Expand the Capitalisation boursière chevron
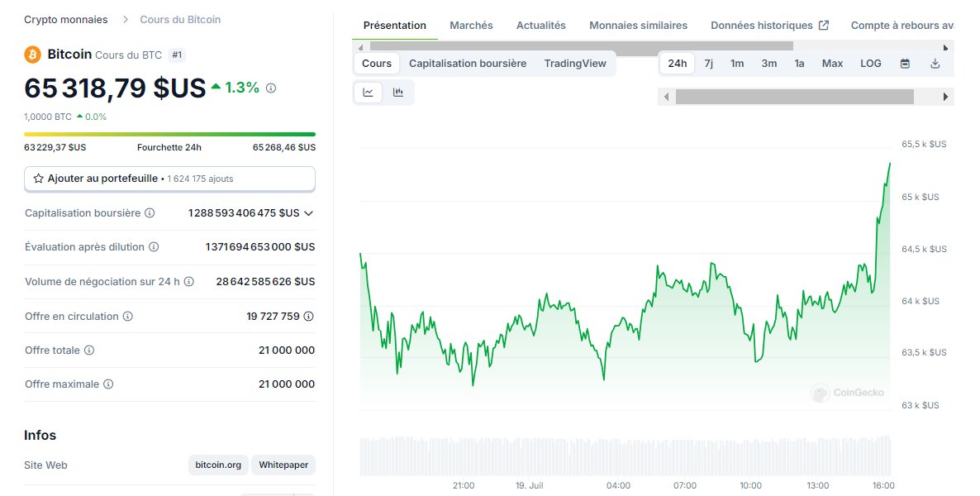The image size is (980, 496). [309, 213]
